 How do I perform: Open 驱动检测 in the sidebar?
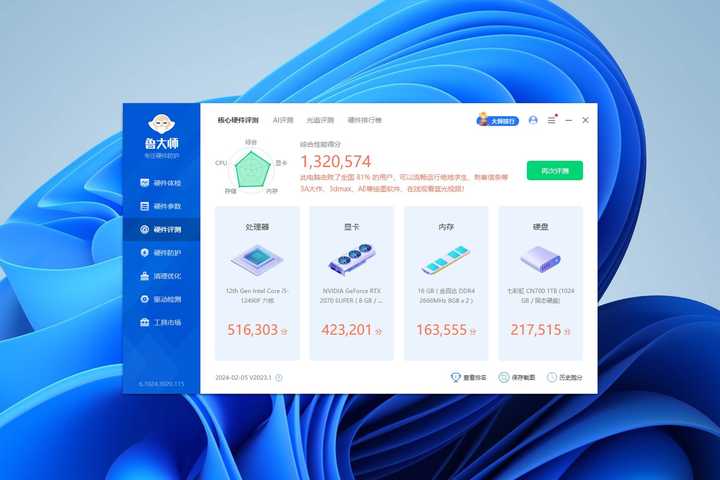pos(161,299)
